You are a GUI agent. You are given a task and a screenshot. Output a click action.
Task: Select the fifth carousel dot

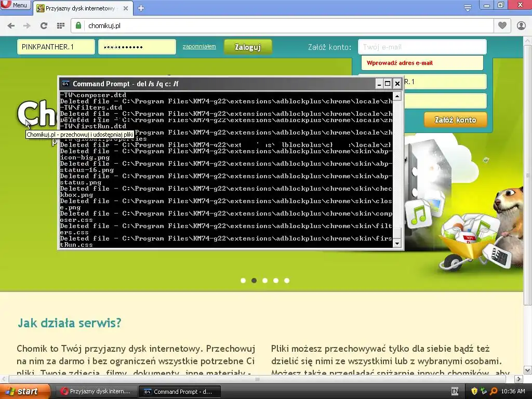pos(287,281)
